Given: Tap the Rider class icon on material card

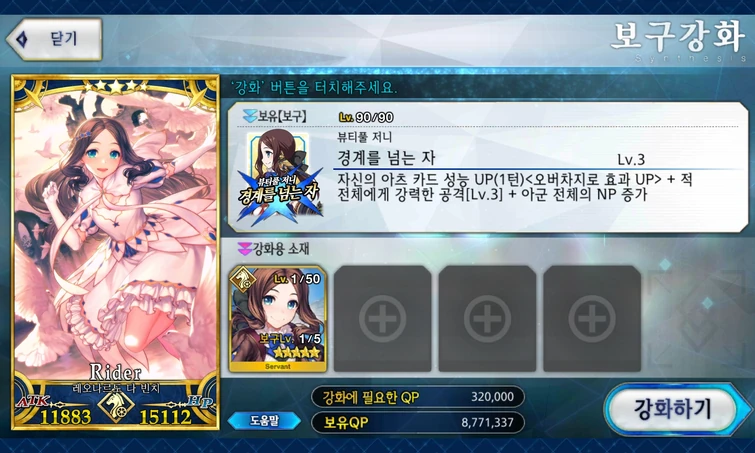Looking at the screenshot, I should click(x=242, y=279).
